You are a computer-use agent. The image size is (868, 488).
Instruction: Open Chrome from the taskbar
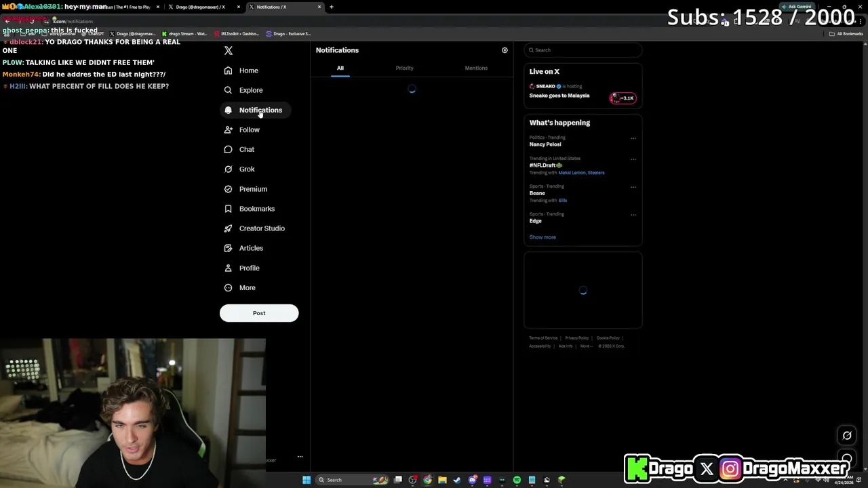[427, 480]
